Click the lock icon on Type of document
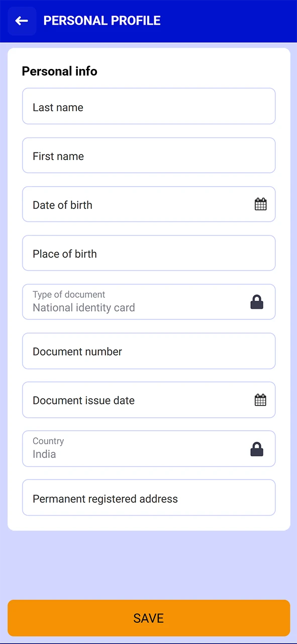The width and height of the screenshot is (297, 644). click(x=257, y=301)
